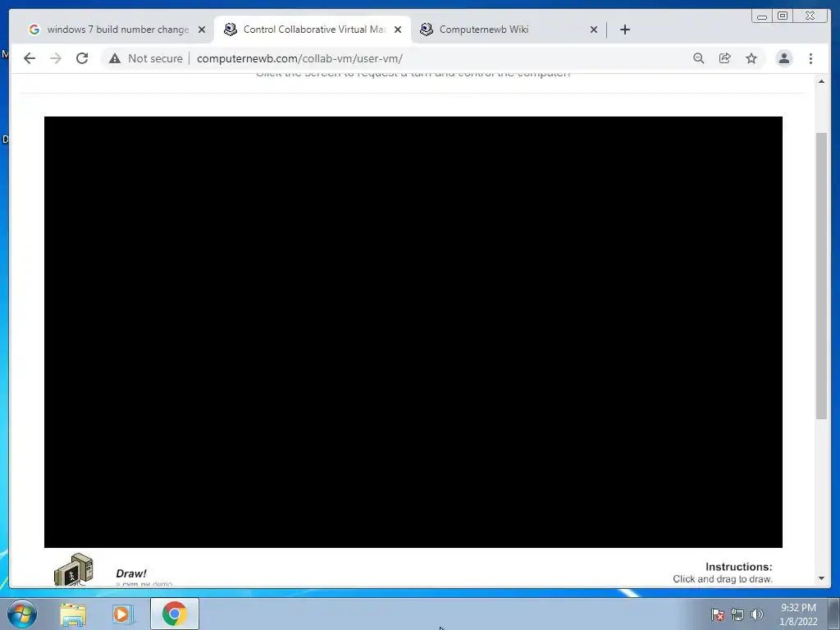Click the vertical scrollbar thumb
Image resolution: width=840 pixels, height=630 pixels.
click(821, 276)
